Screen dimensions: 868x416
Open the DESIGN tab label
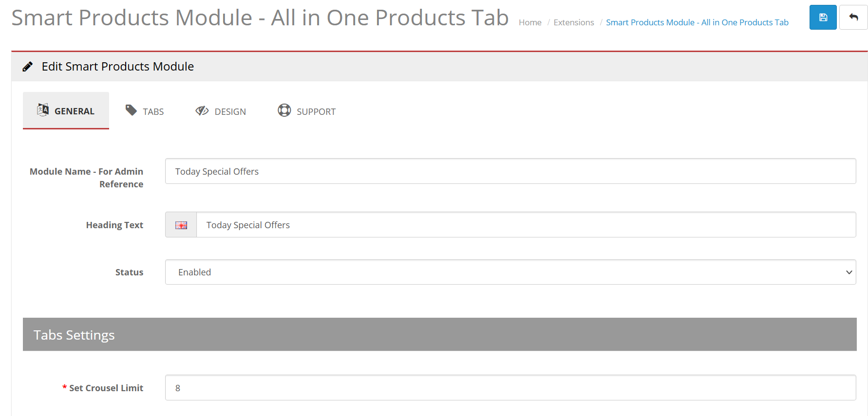tap(230, 112)
